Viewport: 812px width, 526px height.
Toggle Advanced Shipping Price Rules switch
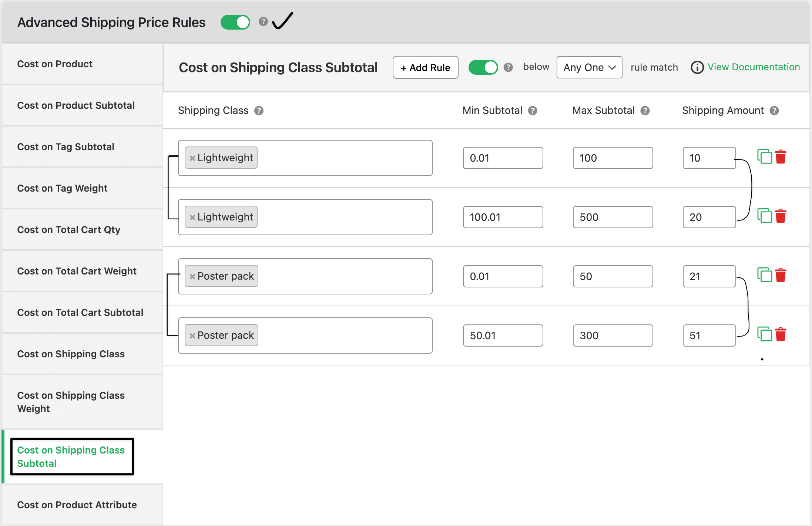235,22
